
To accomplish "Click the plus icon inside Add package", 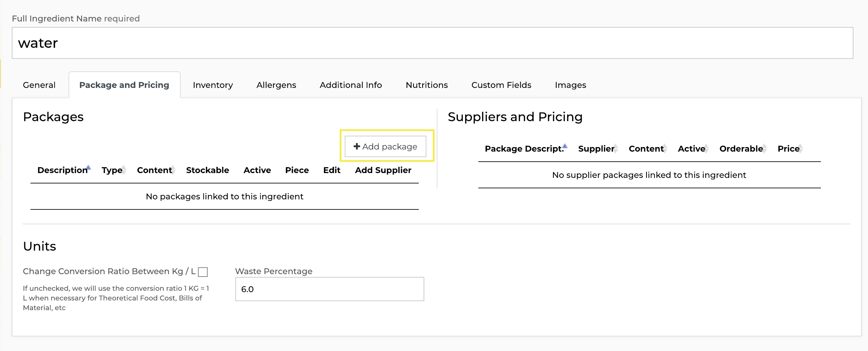I will pos(357,146).
